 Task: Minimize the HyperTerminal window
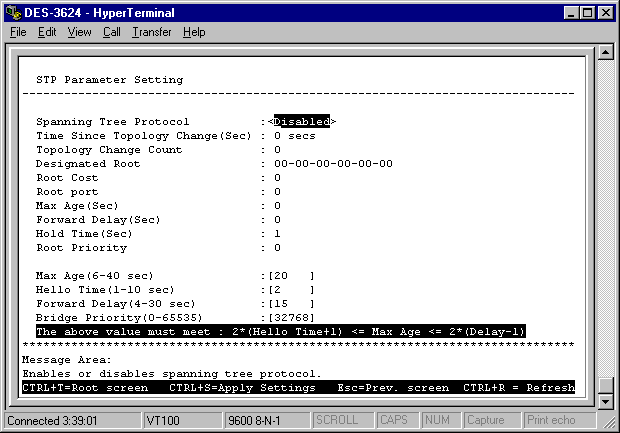click(571, 13)
